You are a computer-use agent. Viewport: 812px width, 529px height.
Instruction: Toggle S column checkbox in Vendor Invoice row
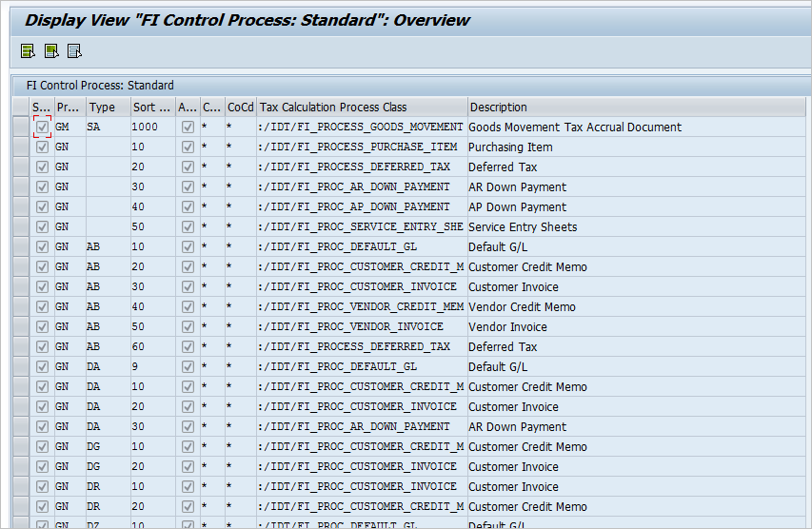click(x=43, y=326)
